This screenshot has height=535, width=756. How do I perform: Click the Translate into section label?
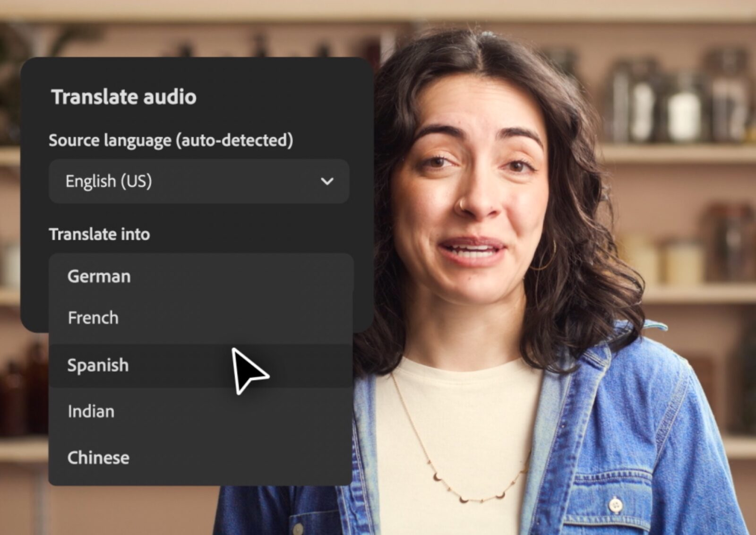tap(99, 234)
